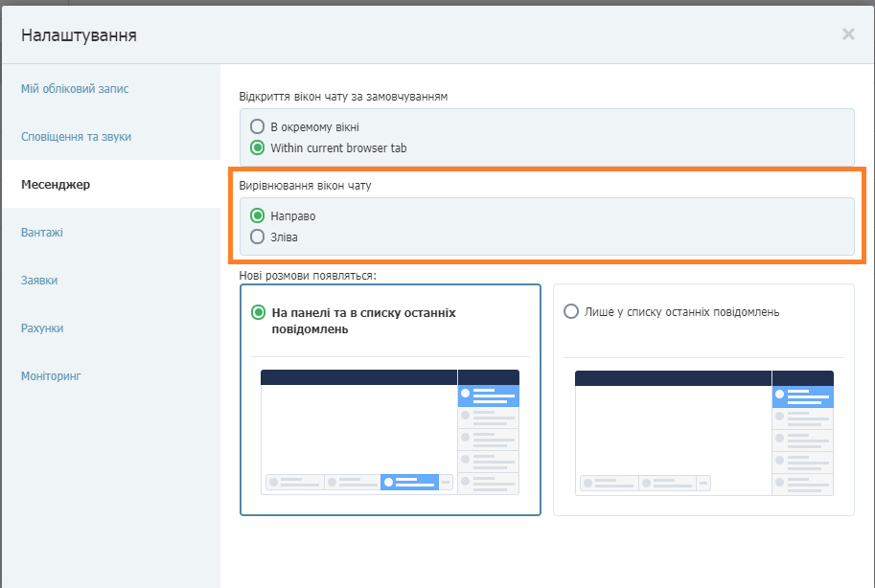Click the panel-and-list layout preview image
The height and width of the screenshot is (588, 875).
pyautogui.click(x=390, y=432)
